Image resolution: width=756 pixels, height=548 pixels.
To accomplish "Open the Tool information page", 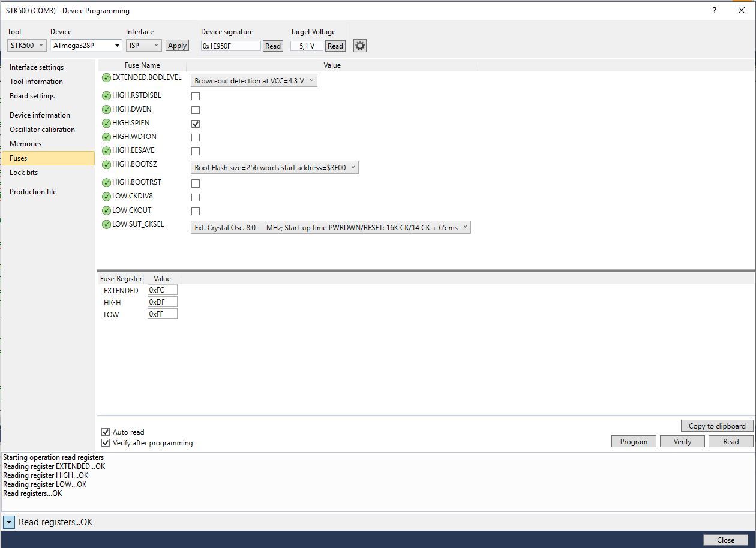I will [x=36, y=82].
